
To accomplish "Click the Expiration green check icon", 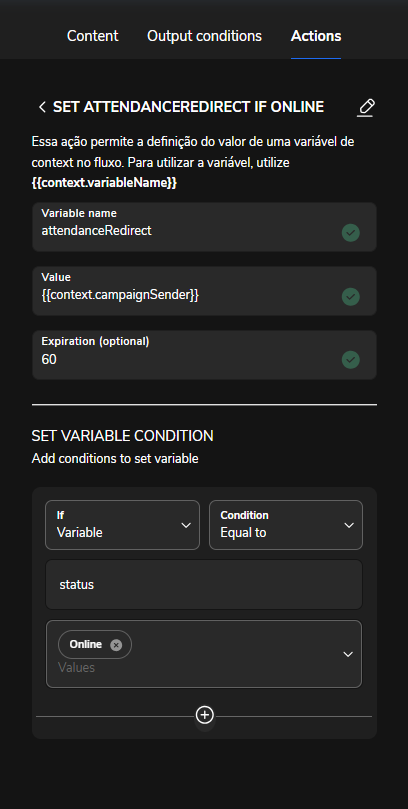I will 351,360.
